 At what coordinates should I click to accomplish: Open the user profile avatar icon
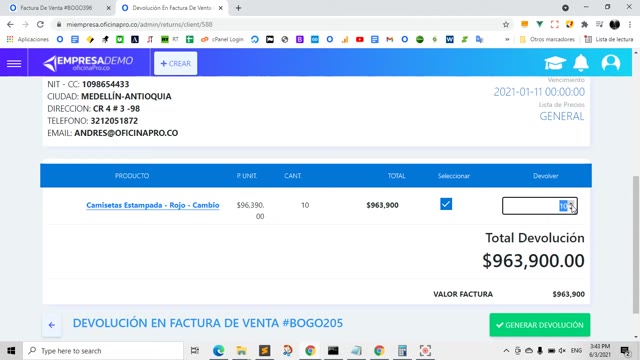coord(611,63)
